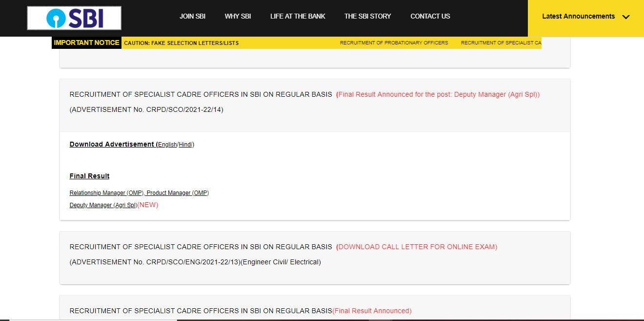
Task: Expand the bottom Final Result Announced section
Action: pos(201,311)
